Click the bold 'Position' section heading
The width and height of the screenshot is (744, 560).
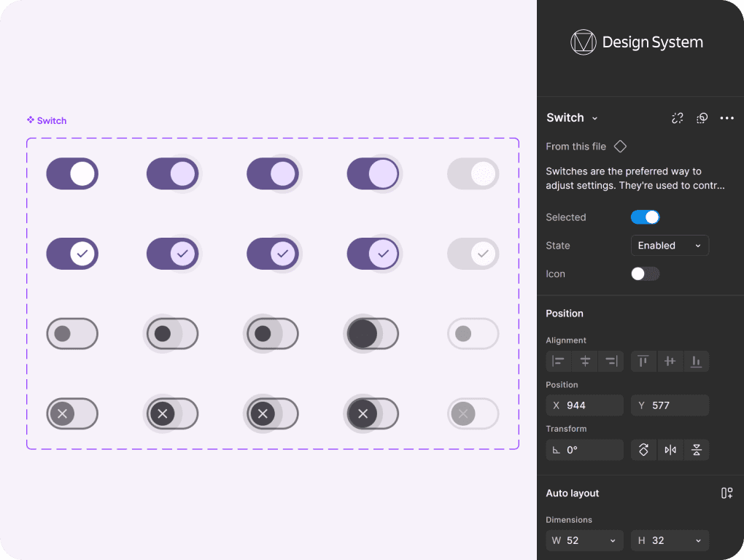565,314
